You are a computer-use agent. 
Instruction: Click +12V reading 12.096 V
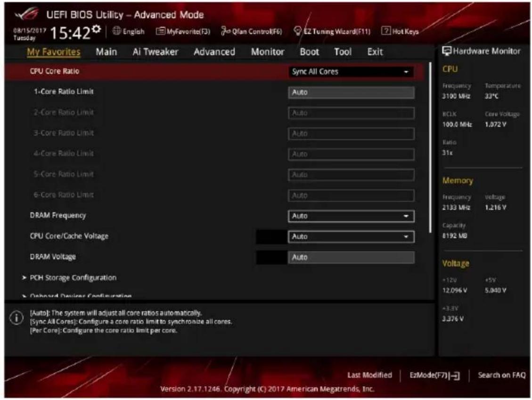coord(455,291)
